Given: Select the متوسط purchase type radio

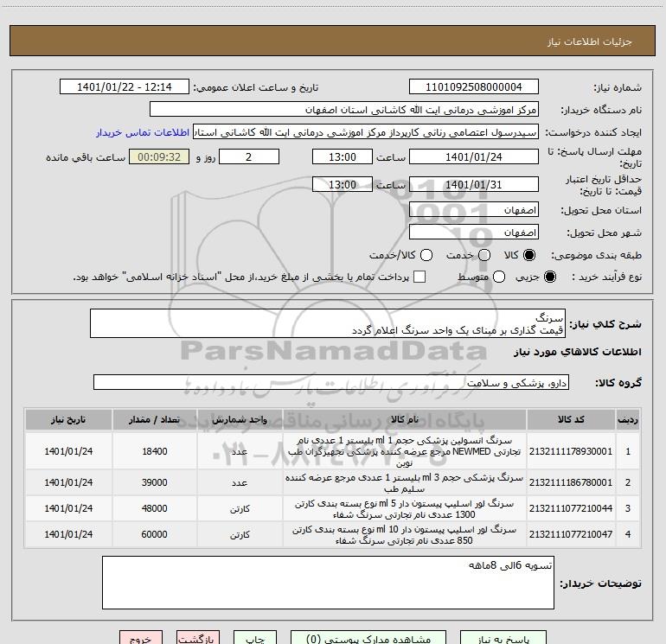Looking at the screenshot, I should click(499, 277).
